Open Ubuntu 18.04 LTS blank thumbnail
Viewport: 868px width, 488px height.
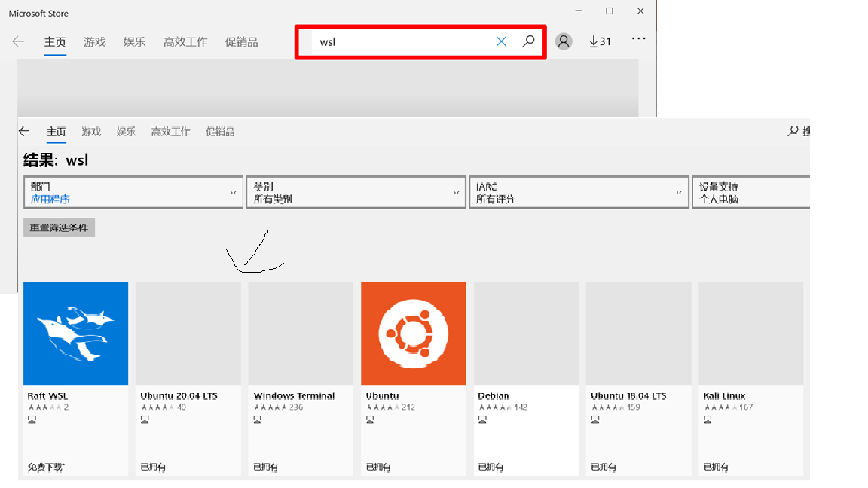tap(638, 334)
